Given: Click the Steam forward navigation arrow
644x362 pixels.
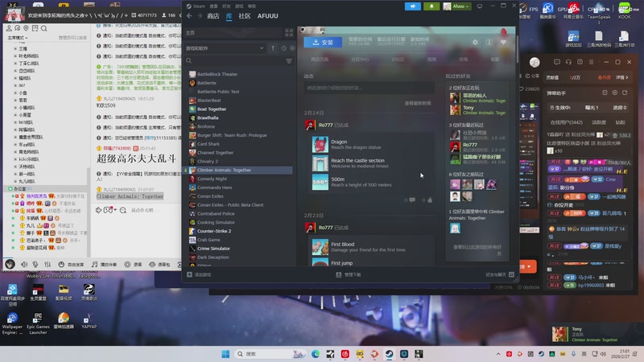Looking at the screenshot, I should coord(200,16).
